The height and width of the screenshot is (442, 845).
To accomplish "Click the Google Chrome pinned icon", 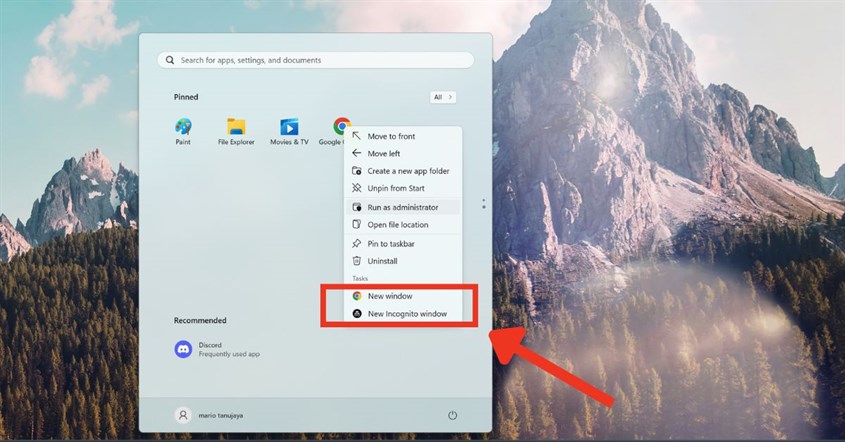I will 342,126.
